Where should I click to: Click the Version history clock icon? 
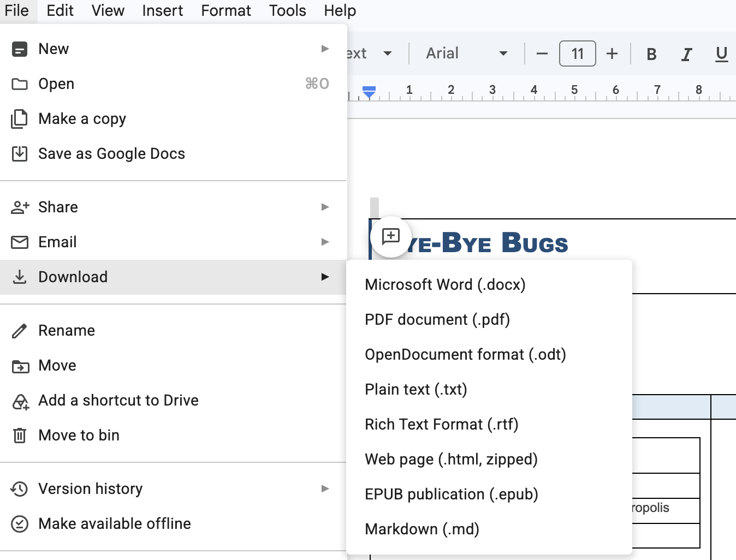(x=20, y=489)
